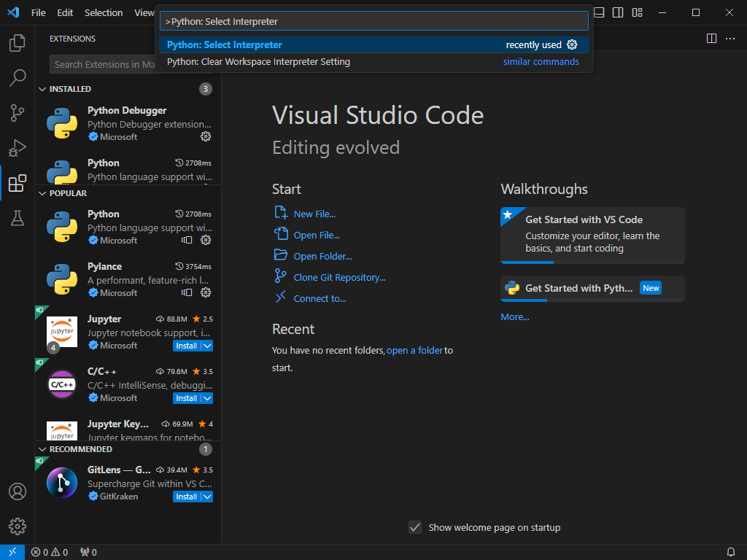Choose Python: Select Interpreter command

(x=374, y=44)
